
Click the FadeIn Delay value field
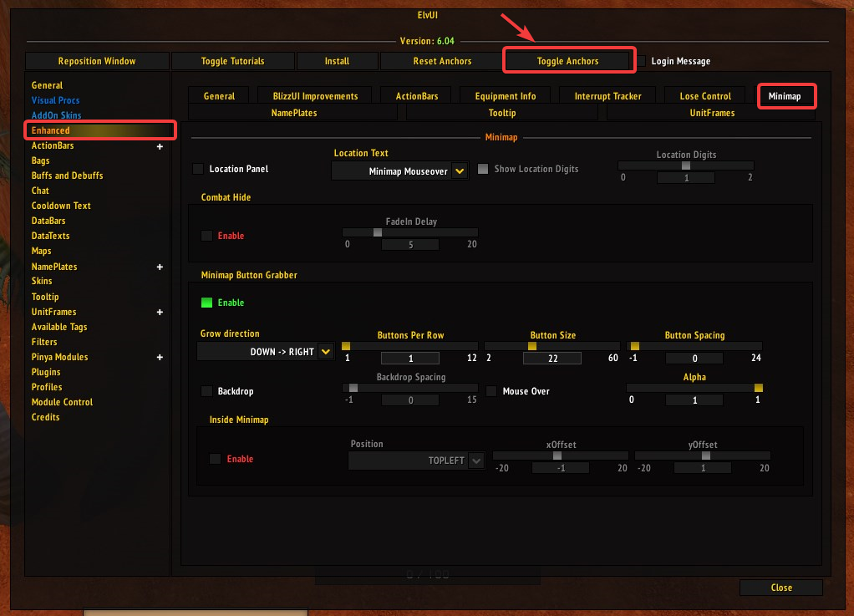pos(410,245)
